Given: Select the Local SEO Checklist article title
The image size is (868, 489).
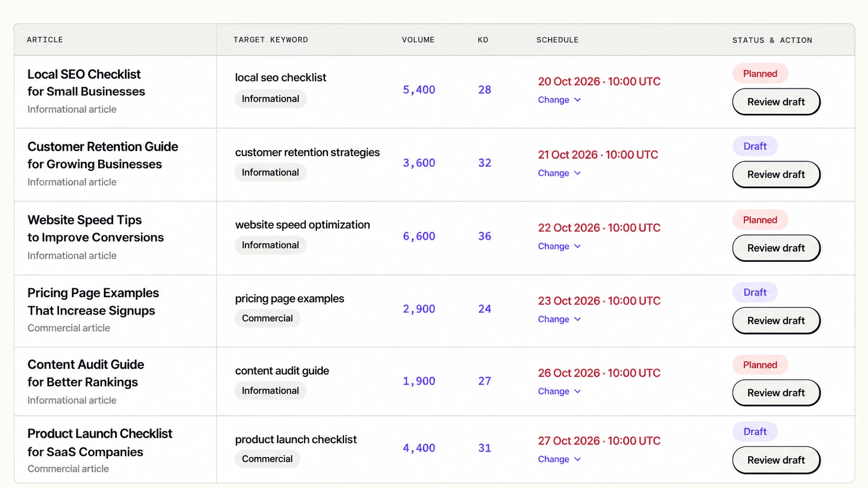Looking at the screenshot, I should tap(86, 83).
